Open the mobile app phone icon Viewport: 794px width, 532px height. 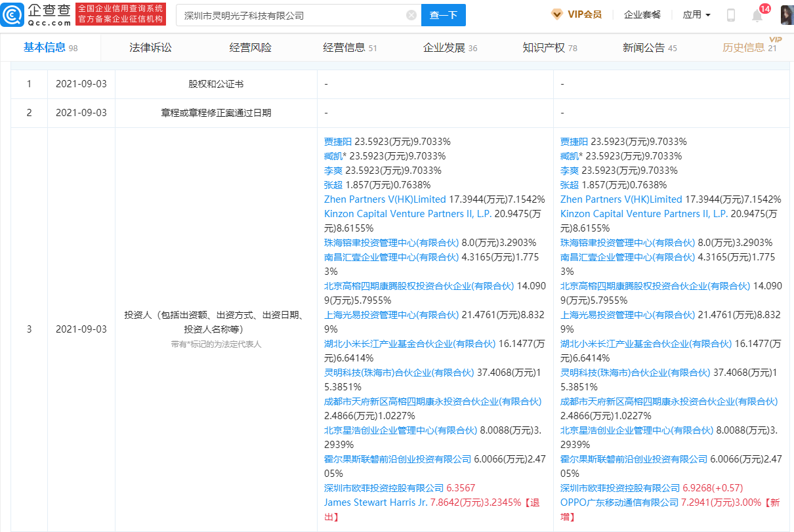(730, 14)
